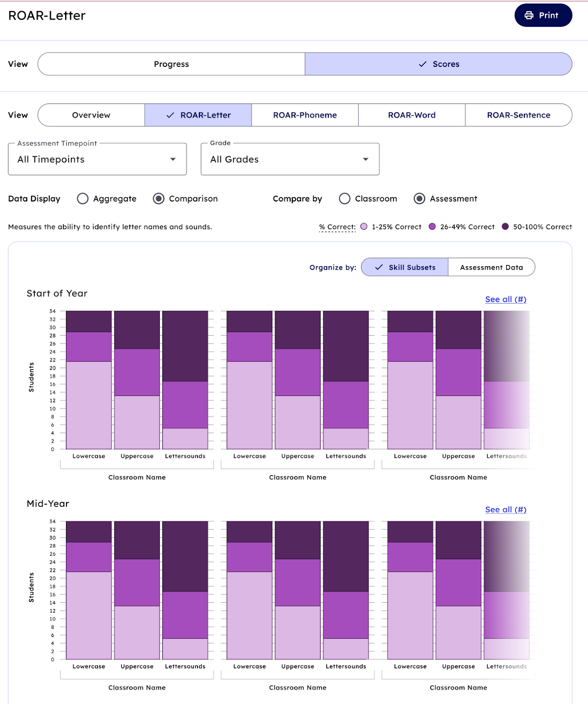The image size is (588, 704).
Task: Organize chart by Assessment Data
Action: tap(491, 268)
